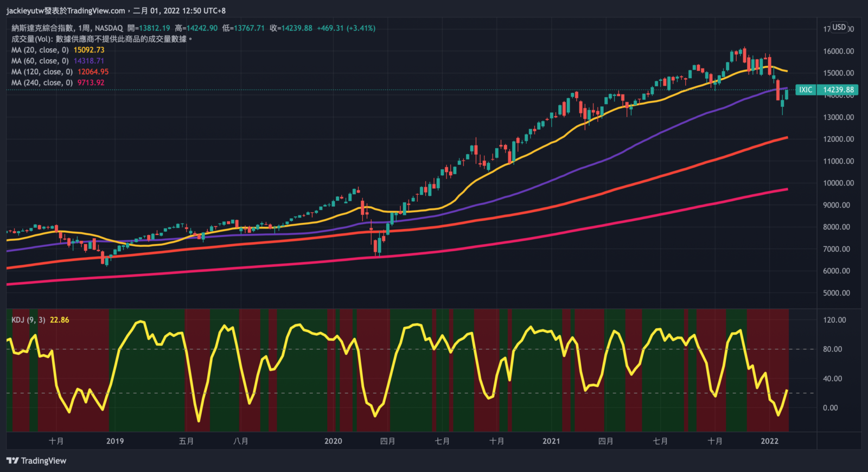Screen dimensions: 868x472
Task: Click the 2019 label on time axis
Action: pos(115,441)
